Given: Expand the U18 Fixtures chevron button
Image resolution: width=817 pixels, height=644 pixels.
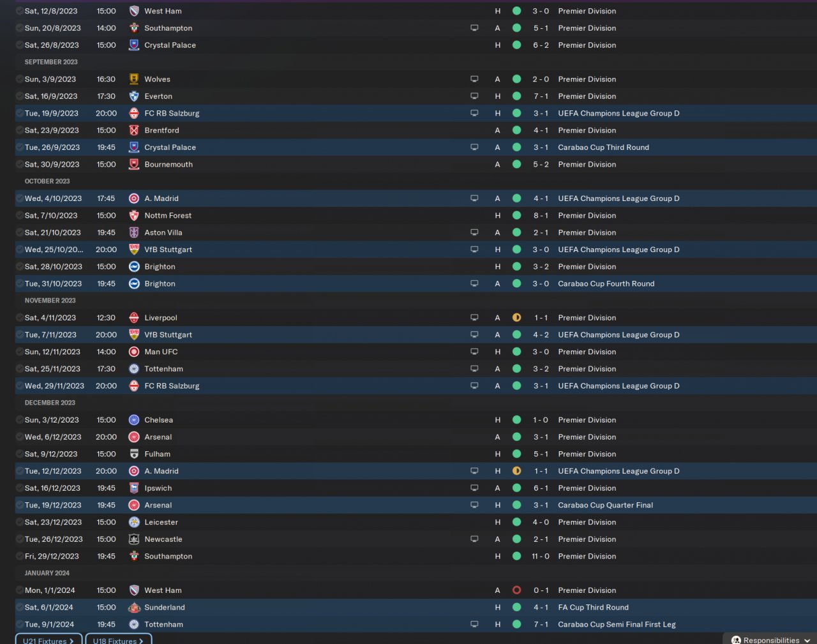Looking at the screenshot, I should point(118,640).
